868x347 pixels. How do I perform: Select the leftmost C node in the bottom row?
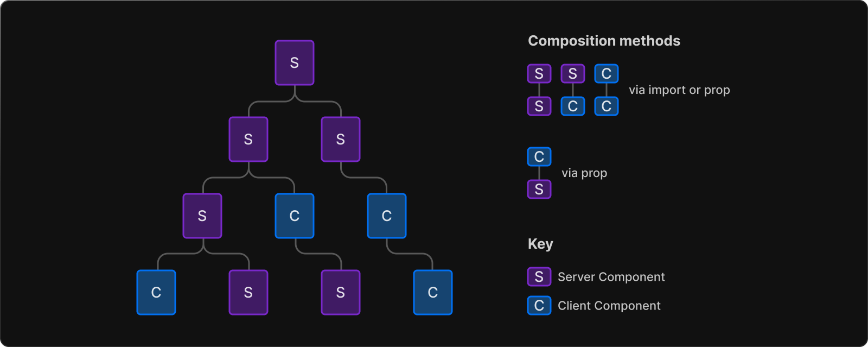click(156, 292)
